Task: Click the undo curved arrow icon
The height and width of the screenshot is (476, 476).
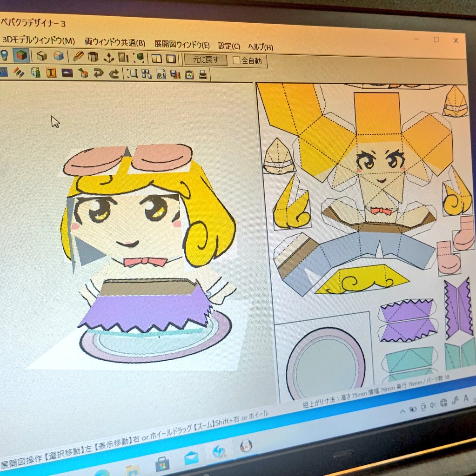Action: point(98,73)
